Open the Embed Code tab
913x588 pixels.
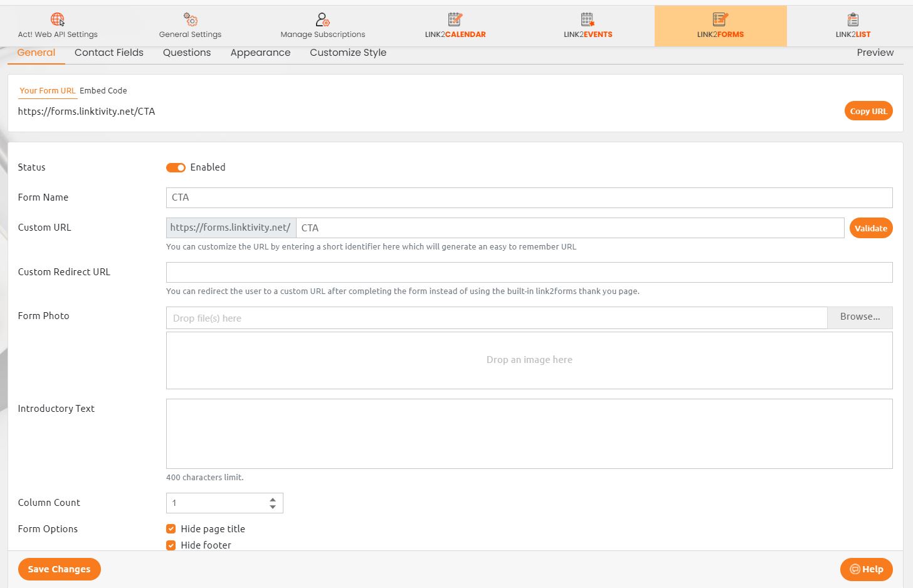click(x=103, y=91)
